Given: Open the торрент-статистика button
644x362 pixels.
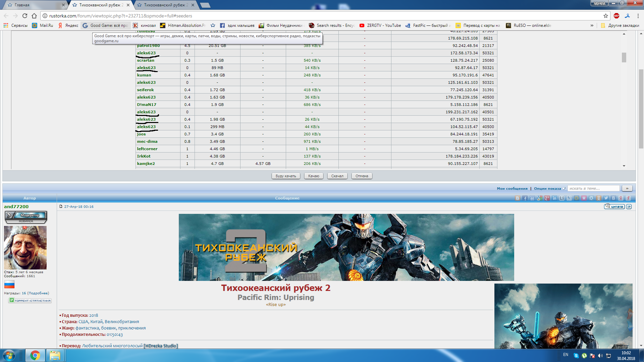Looking at the screenshot, I should (x=30, y=300).
